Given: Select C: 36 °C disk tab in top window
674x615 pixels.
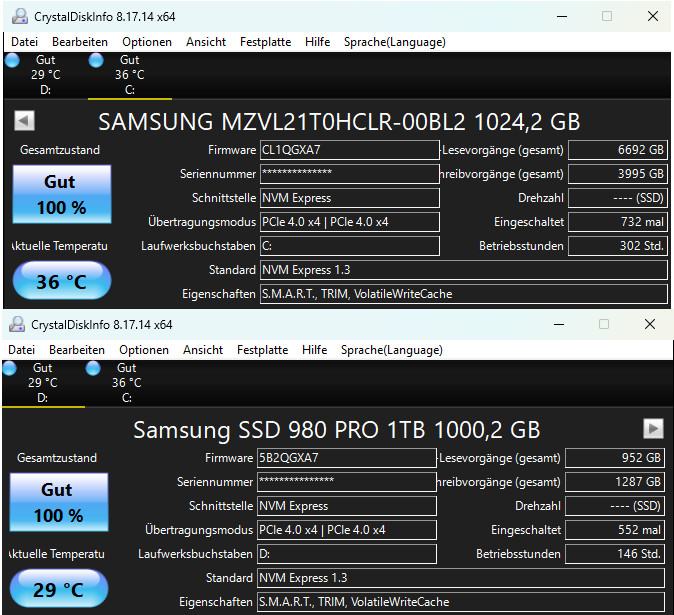Looking at the screenshot, I should tap(130, 75).
